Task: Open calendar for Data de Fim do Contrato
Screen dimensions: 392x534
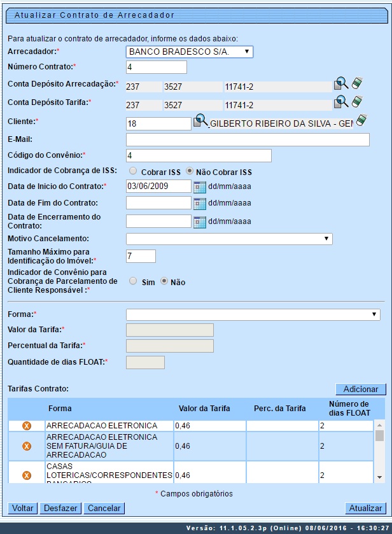Action: [x=199, y=203]
